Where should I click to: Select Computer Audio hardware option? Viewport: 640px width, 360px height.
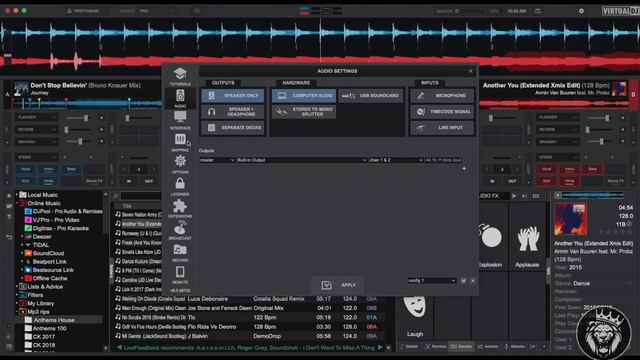click(304, 96)
